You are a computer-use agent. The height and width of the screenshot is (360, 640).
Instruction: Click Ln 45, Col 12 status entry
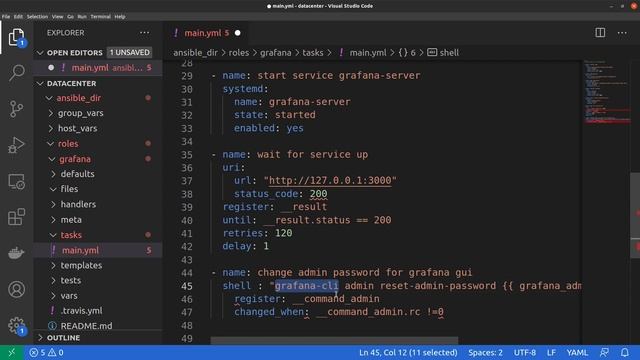(x=408, y=352)
